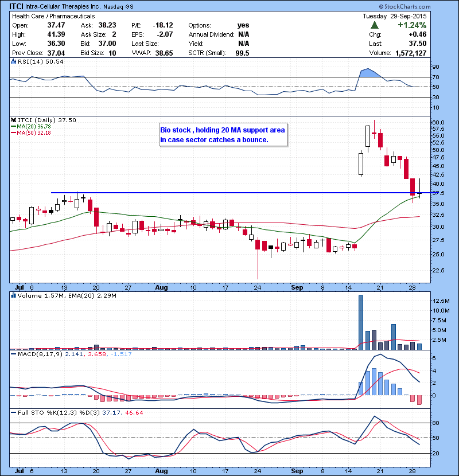
Task: Click the 12.5M volume axis label
Action: point(441,301)
